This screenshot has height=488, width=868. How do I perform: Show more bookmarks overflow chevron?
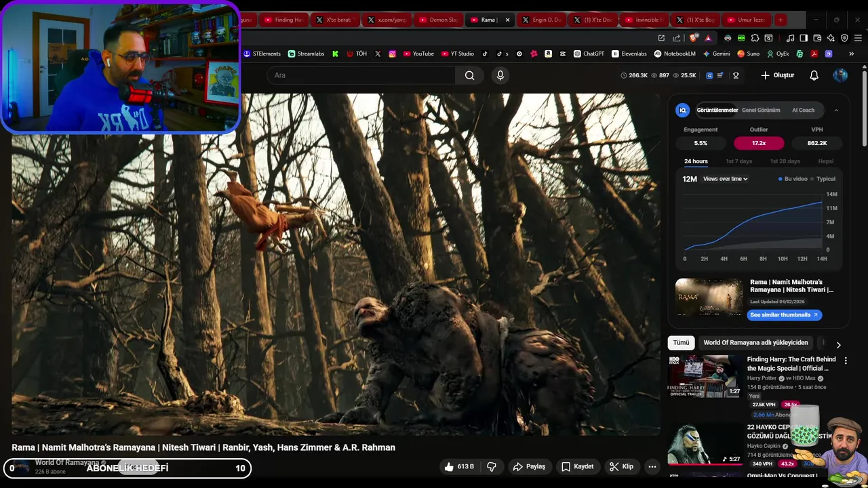[x=851, y=54]
